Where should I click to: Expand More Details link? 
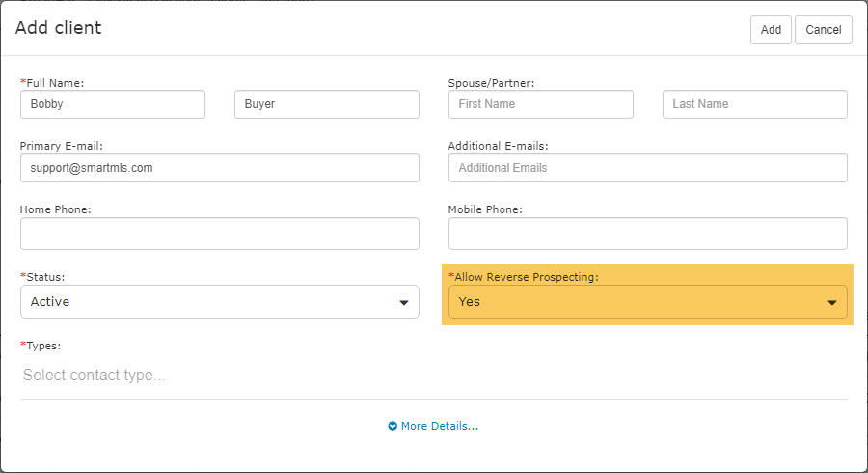440,426
